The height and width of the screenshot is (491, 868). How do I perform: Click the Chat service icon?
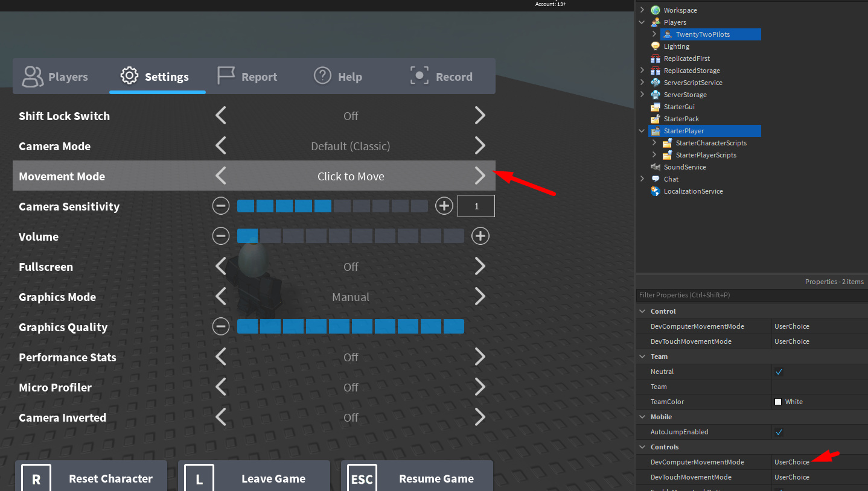coord(656,179)
